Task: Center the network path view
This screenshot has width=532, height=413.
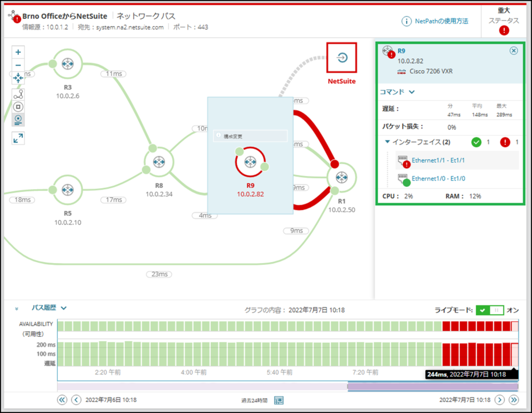Action: (18, 78)
